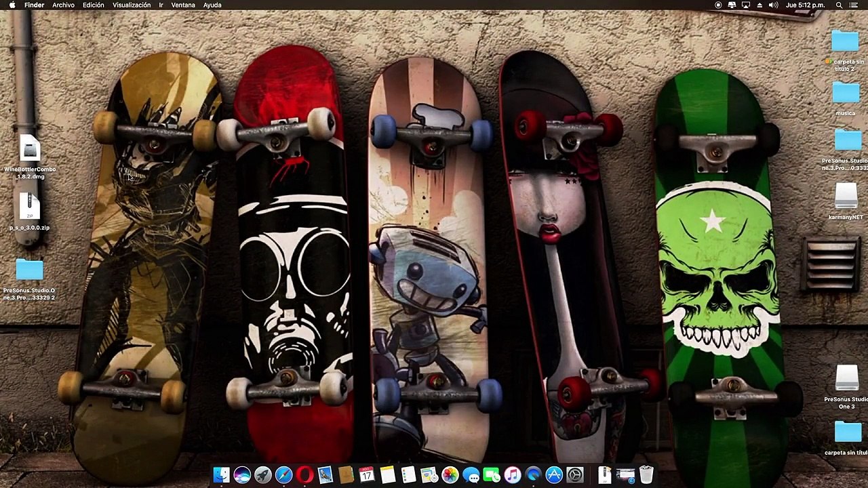Open the Trash in the dock
The image size is (868, 488).
coord(646,475)
